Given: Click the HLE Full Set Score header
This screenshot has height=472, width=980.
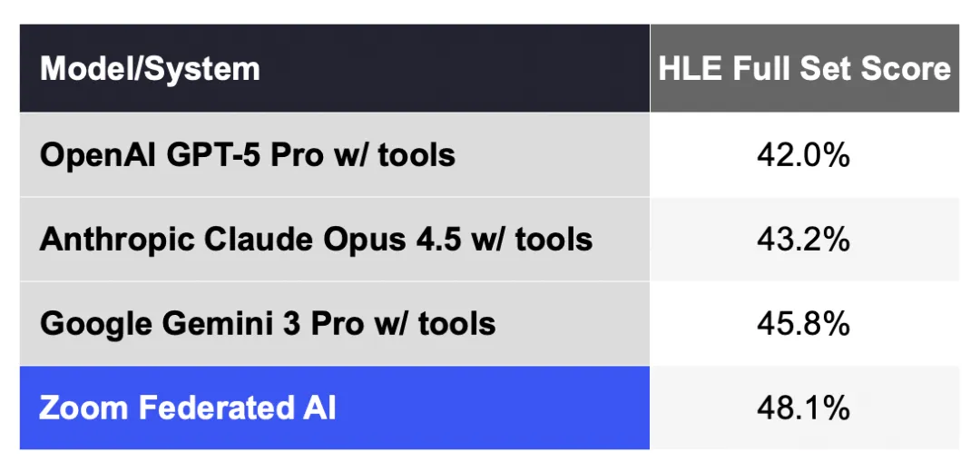Looking at the screenshot, I should [x=804, y=69].
